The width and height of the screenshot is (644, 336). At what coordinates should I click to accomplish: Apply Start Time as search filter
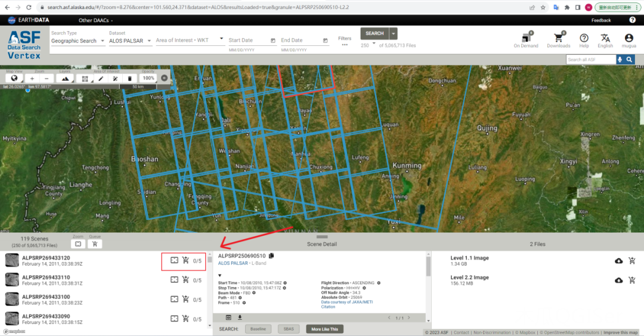pyautogui.click(x=285, y=283)
